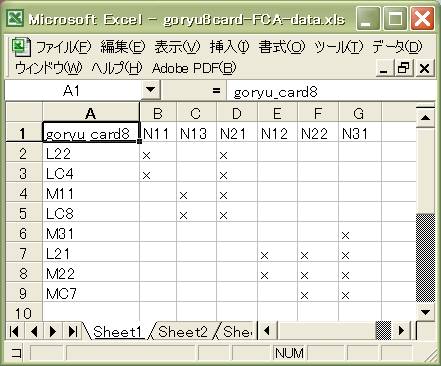Select column C header
Viewport: 441px width, 366px height.
coord(196,113)
